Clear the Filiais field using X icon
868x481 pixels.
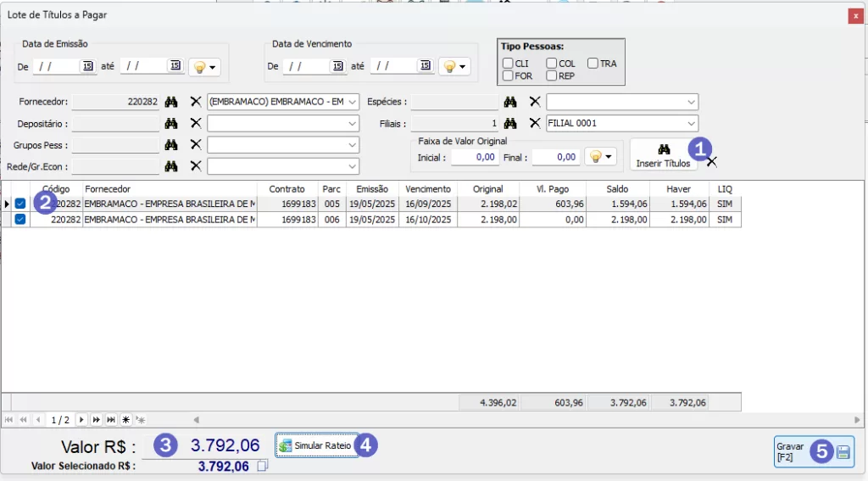pyautogui.click(x=535, y=123)
